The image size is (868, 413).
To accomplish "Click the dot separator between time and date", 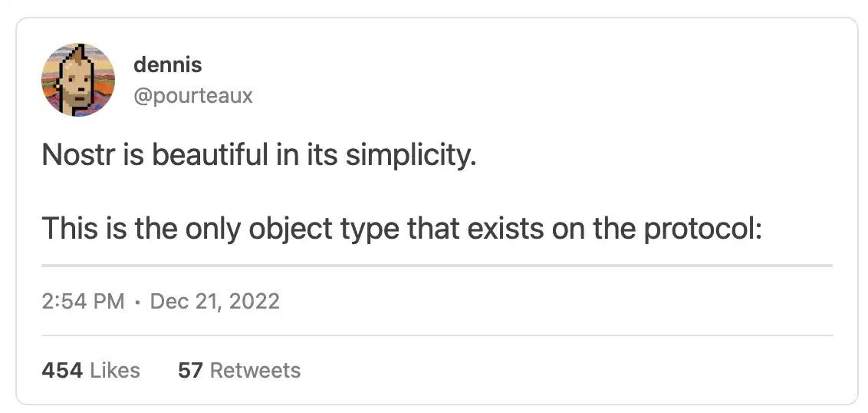I will click(136, 301).
